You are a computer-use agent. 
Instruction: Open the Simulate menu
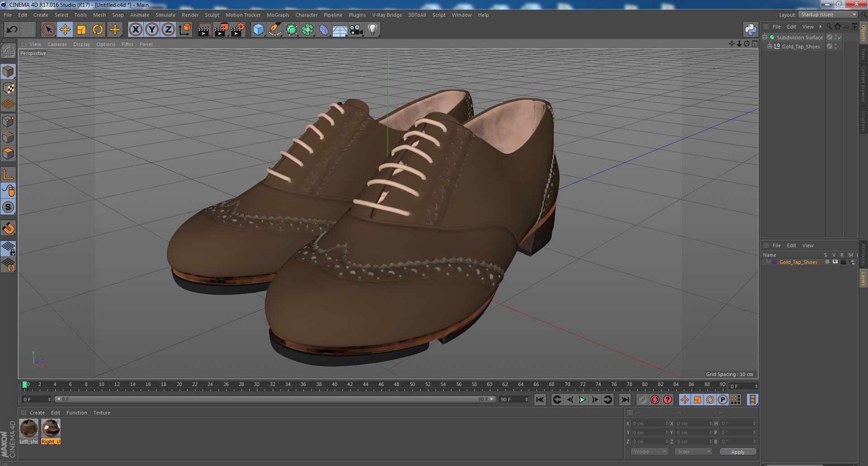click(x=165, y=15)
